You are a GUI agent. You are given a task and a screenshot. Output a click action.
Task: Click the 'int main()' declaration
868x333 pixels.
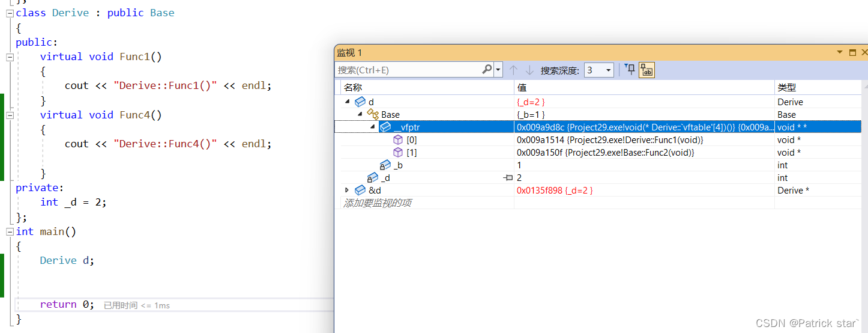click(46, 231)
